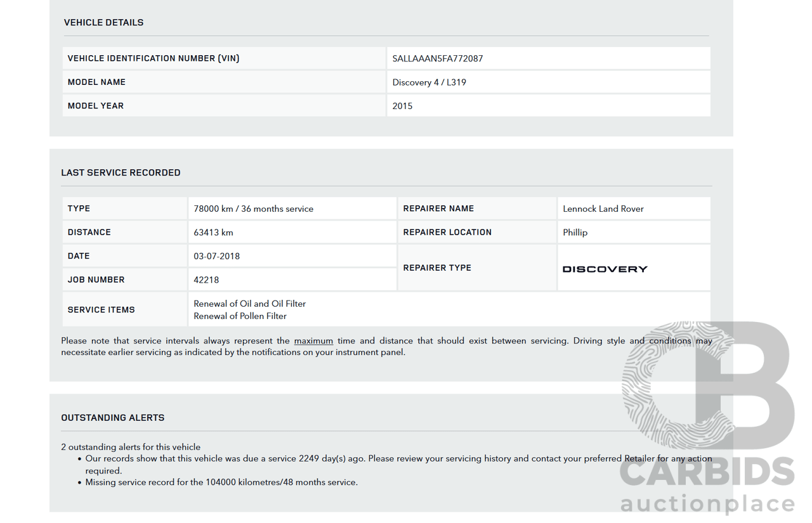Click the missing 104000 kilometres service record alert
The height and width of the screenshot is (523, 812).
[x=222, y=482]
